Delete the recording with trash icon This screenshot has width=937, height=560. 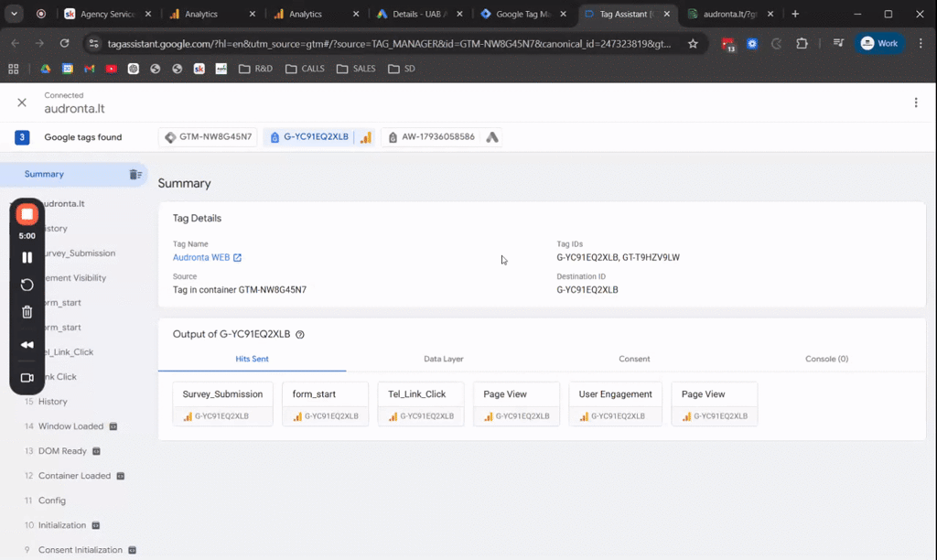27,312
